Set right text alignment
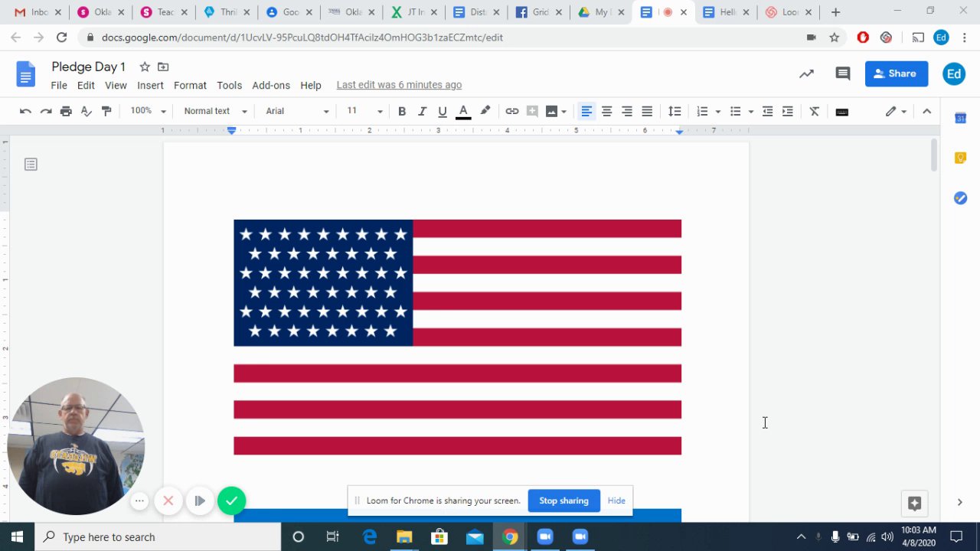Screen dimensions: 980x551 (x=627, y=111)
